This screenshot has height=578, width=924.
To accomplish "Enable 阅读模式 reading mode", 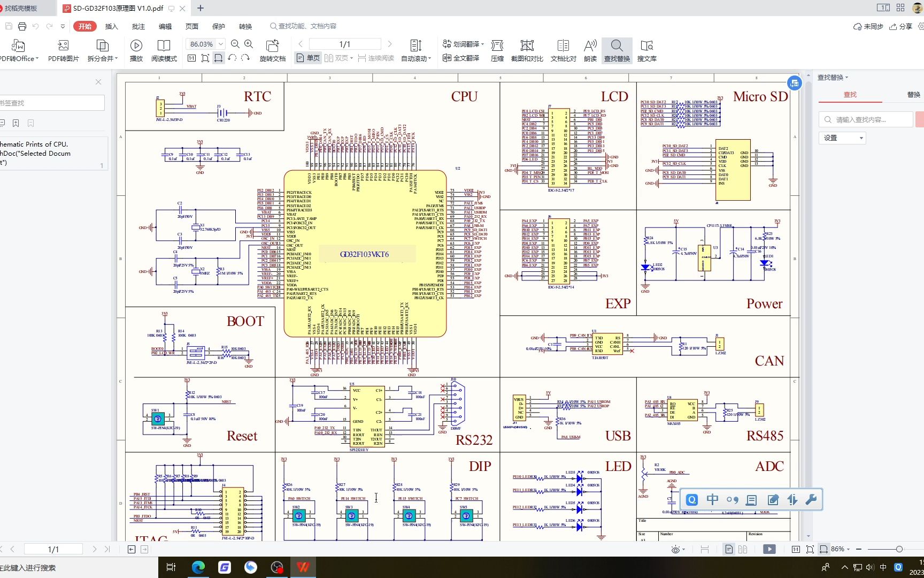I will tap(164, 51).
